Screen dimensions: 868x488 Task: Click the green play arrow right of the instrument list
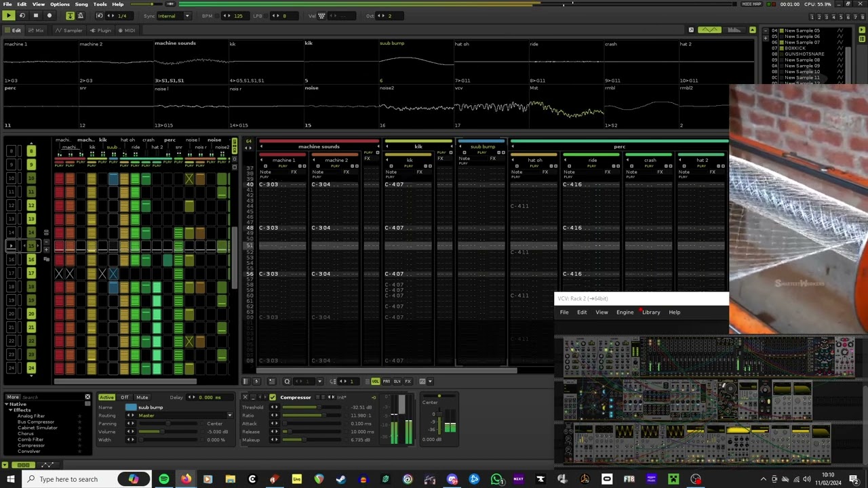click(862, 30)
